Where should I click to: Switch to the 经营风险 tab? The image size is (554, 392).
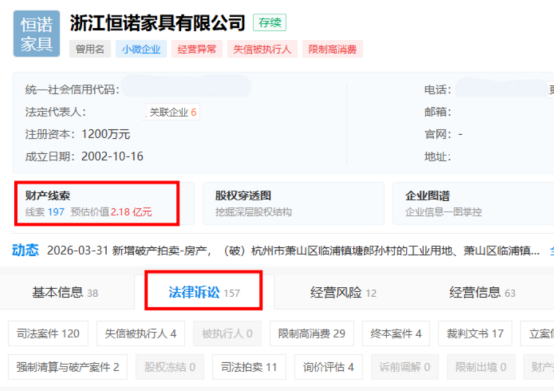point(343,293)
